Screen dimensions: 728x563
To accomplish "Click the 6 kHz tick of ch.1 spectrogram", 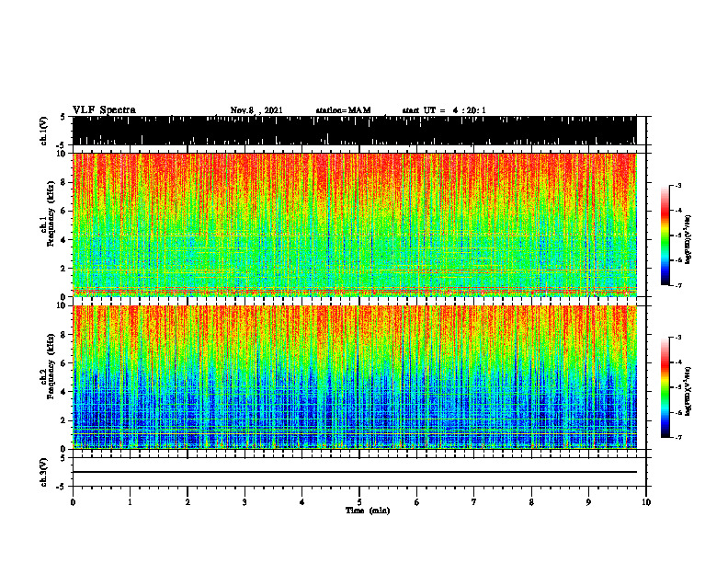I will (x=65, y=212).
